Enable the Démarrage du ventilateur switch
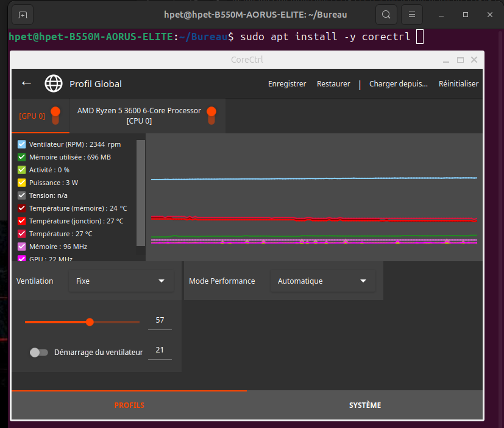504x428 pixels. click(38, 353)
